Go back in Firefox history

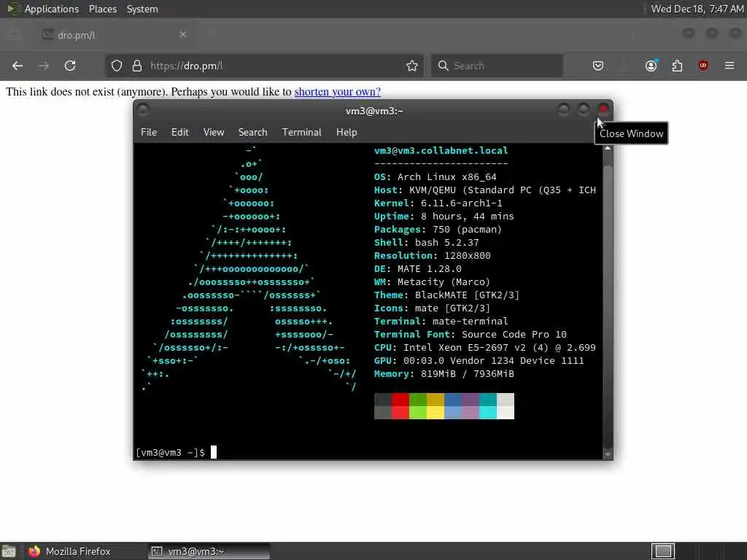pos(18,66)
